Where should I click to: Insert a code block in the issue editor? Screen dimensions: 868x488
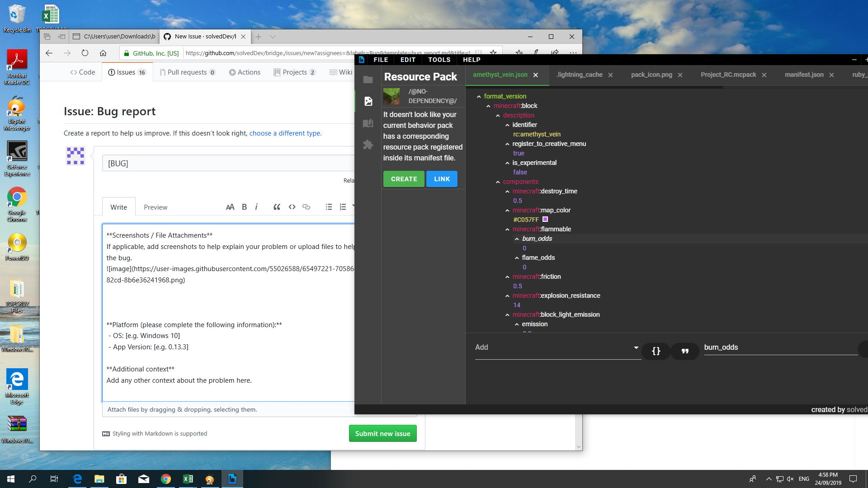(x=292, y=206)
